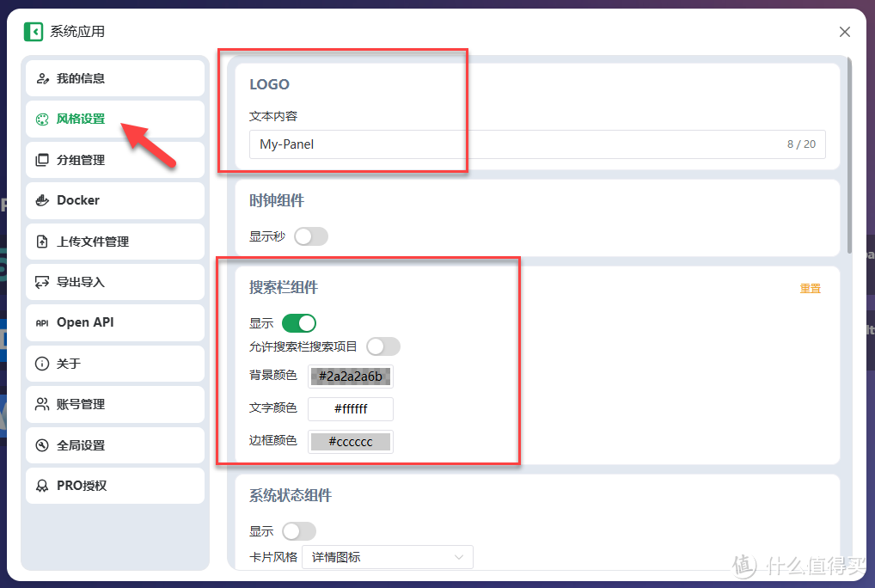This screenshot has width=875, height=588.
Task: Click the 8 / 20 character counter
Action: (801, 144)
